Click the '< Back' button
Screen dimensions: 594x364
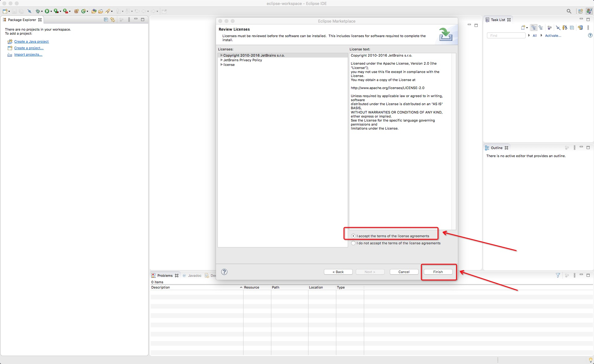pos(338,272)
